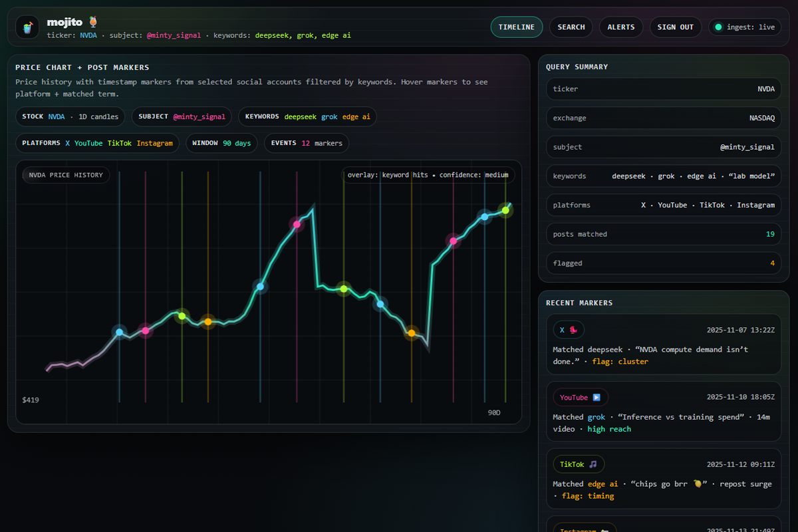The width and height of the screenshot is (798, 532).
Task: Open the 1D candles interval selector
Action: tap(100, 116)
